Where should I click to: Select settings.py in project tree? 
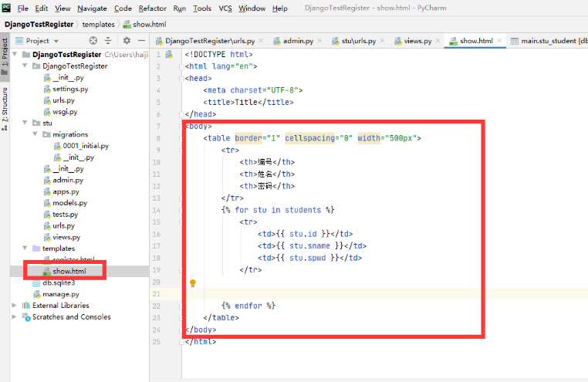pos(70,89)
